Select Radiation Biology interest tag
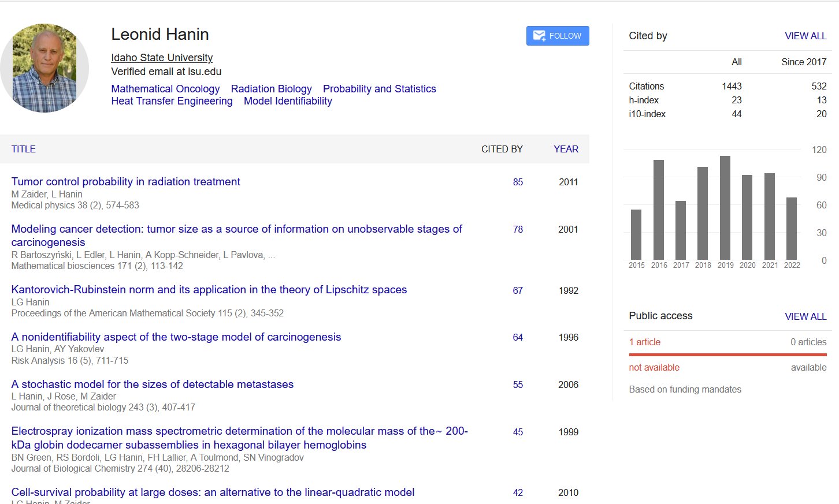Image resolution: width=839 pixels, height=504 pixels. click(x=271, y=89)
